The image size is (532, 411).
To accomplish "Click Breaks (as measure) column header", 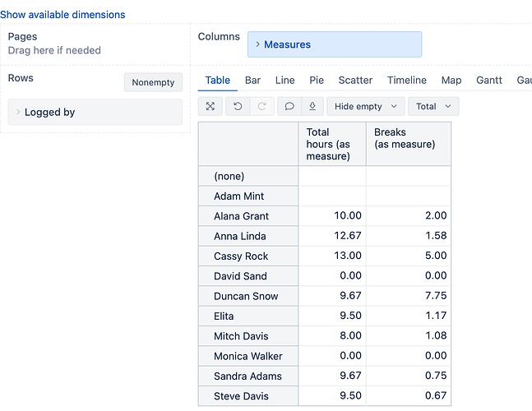I will pyautogui.click(x=409, y=144).
